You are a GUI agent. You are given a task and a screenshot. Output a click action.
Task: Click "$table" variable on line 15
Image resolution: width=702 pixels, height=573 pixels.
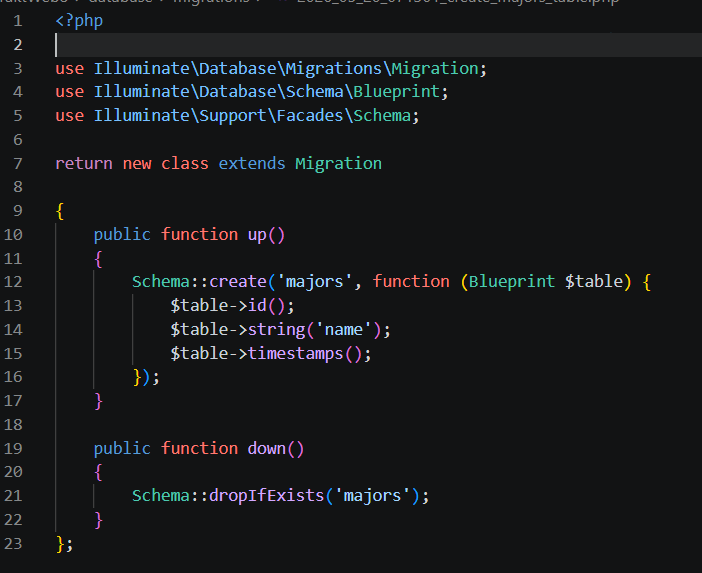pos(199,354)
